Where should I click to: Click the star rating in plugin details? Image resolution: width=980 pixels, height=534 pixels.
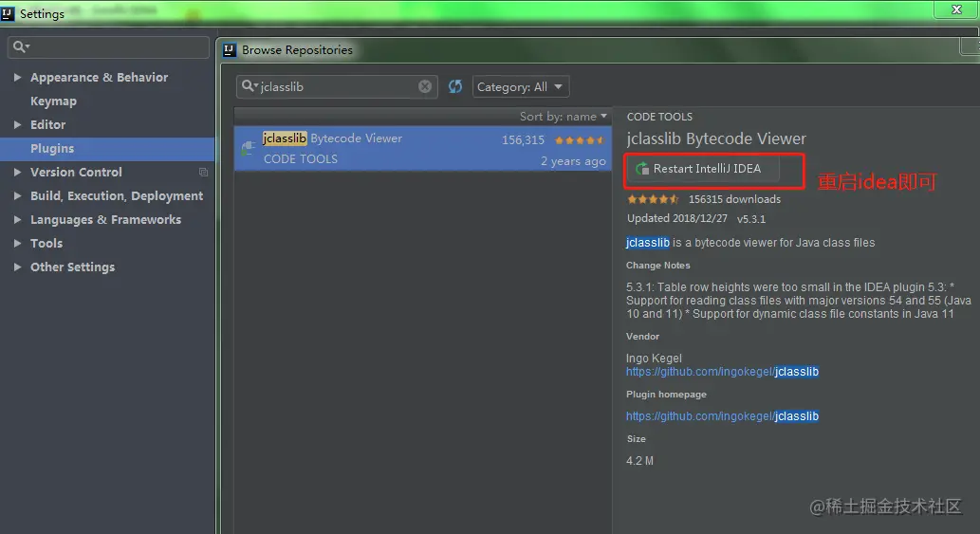(x=653, y=199)
